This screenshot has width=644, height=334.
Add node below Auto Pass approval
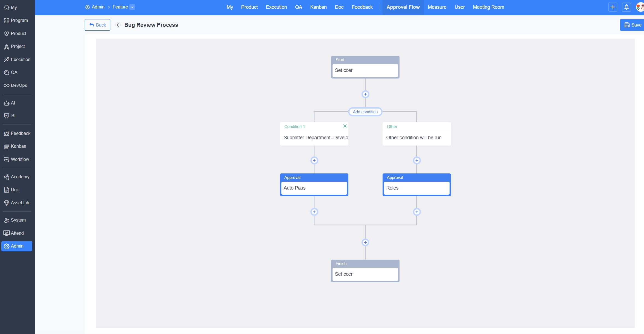click(x=314, y=212)
